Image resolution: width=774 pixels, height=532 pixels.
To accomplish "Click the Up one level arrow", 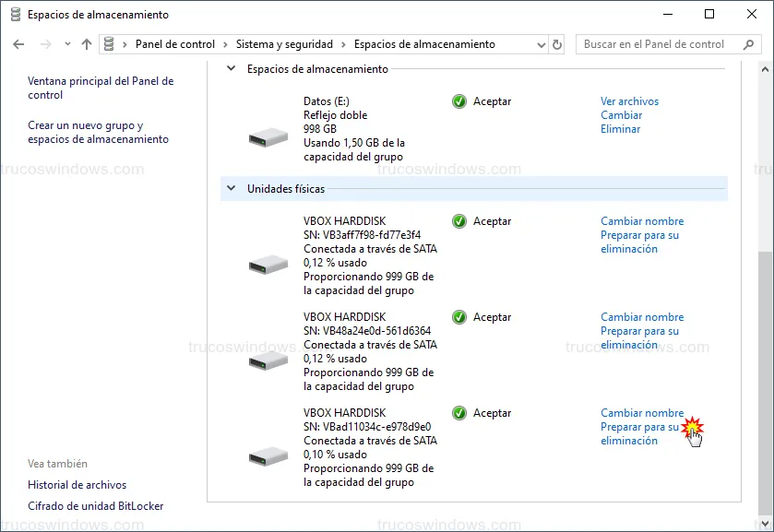I will (x=87, y=44).
